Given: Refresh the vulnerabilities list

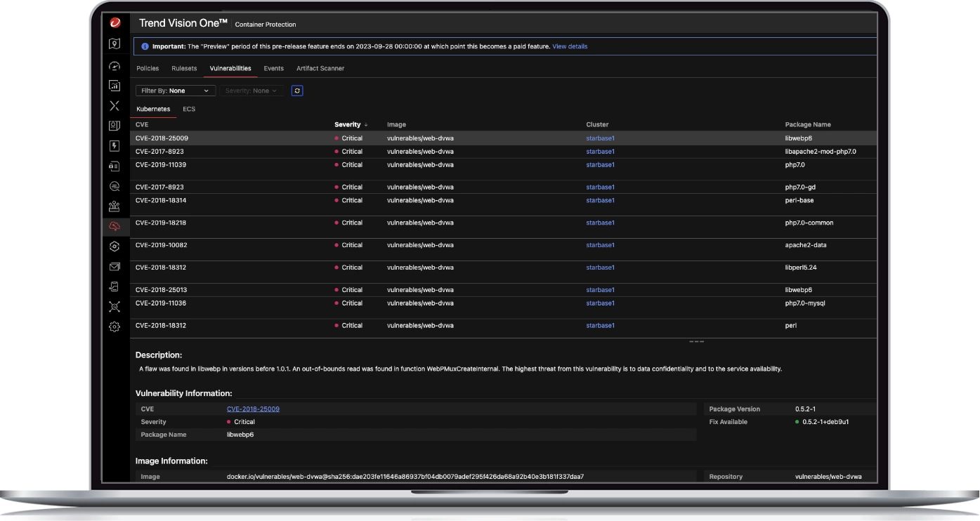Looking at the screenshot, I should (x=297, y=91).
